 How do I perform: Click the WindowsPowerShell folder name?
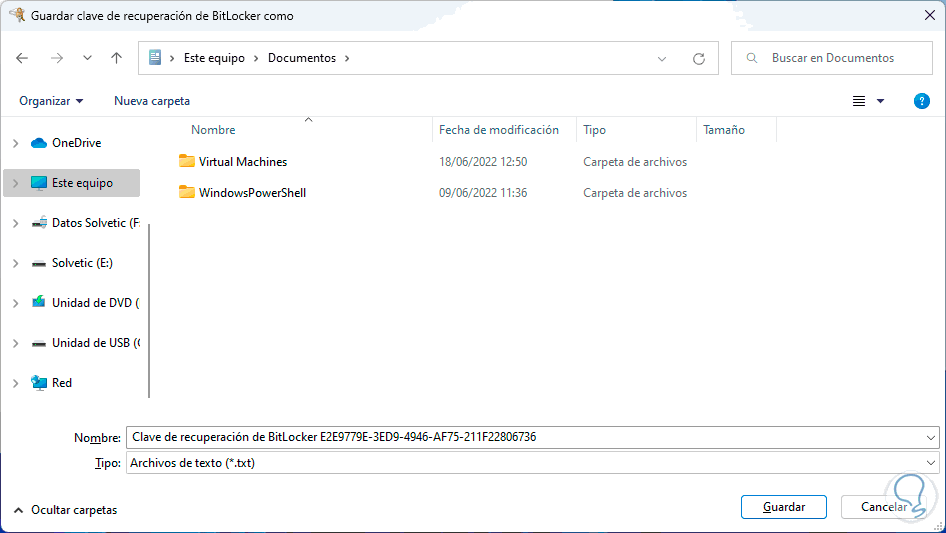click(x=253, y=193)
